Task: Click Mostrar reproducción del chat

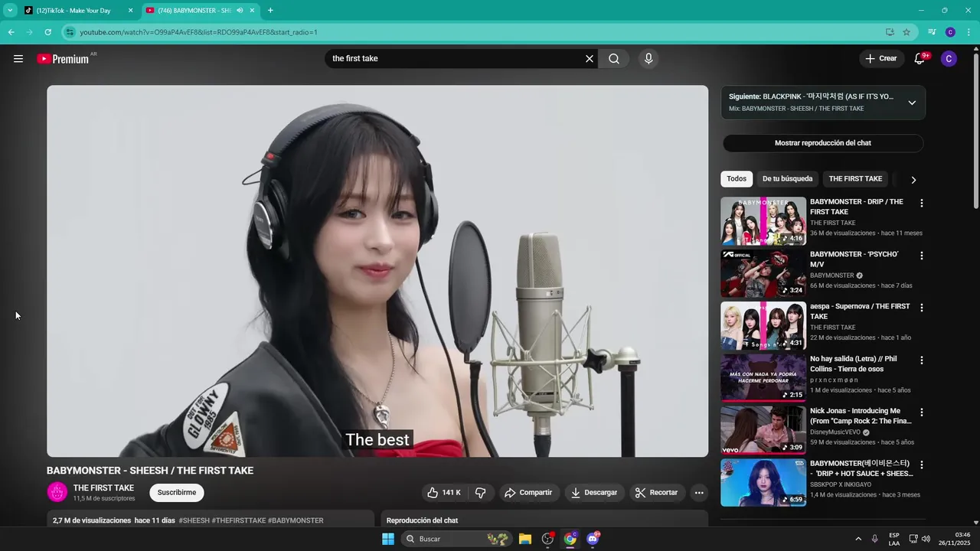Action: coord(823,143)
